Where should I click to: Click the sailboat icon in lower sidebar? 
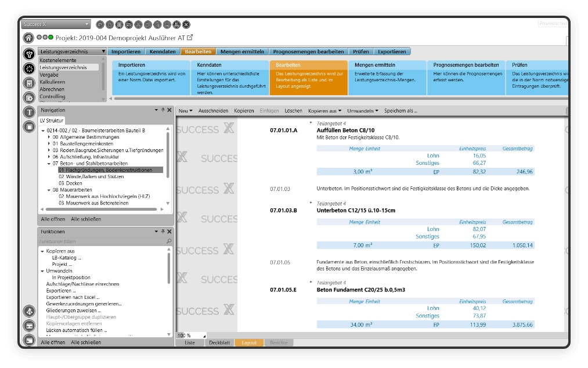click(x=29, y=311)
